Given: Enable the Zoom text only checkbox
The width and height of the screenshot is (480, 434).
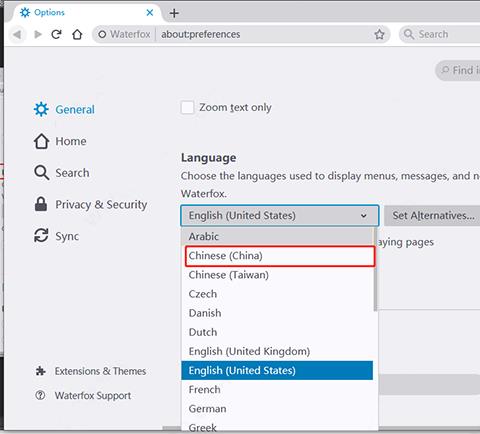Looking at the screenshot, I should pos(187,107).
